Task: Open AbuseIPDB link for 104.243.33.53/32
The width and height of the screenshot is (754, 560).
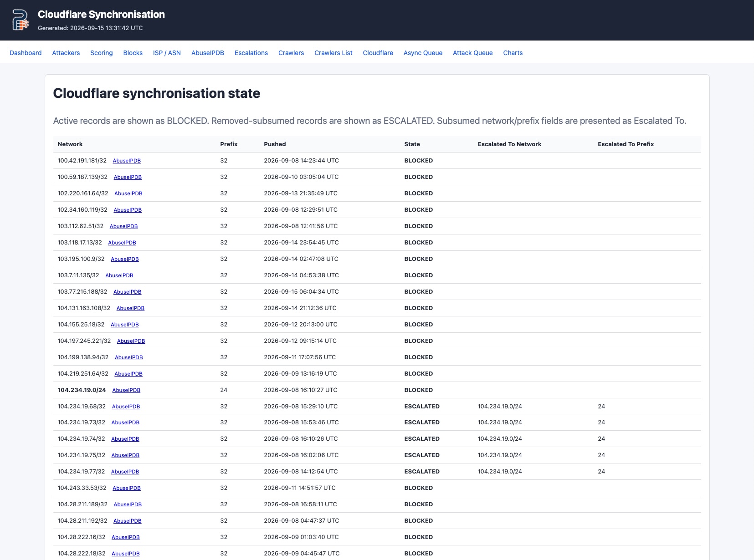Action: coord(127,488)
